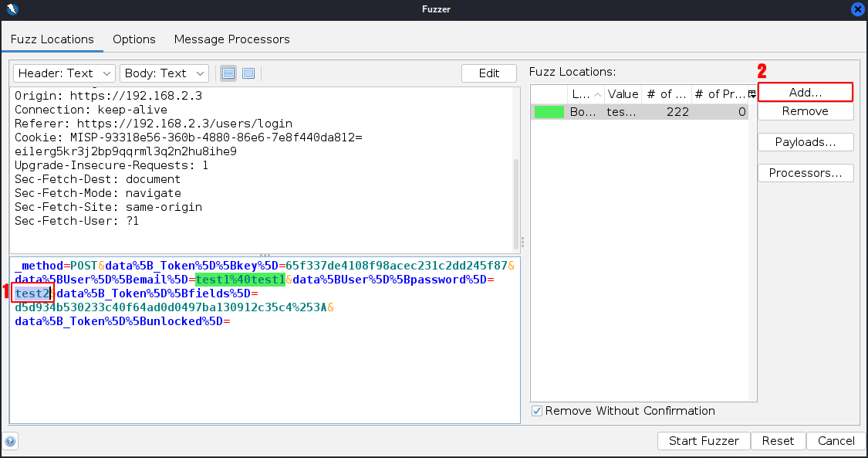868x458 pixels.
Task: Click the ZAP app icon in title bar
Action: tap(10, 9)
